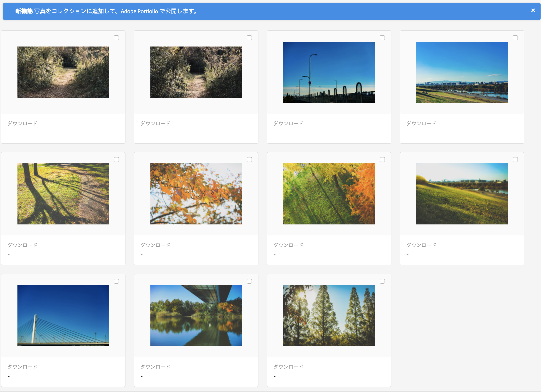
Task: Click ダウンロード under the cable-stayed bridge photo
Action: click(22, 366)
